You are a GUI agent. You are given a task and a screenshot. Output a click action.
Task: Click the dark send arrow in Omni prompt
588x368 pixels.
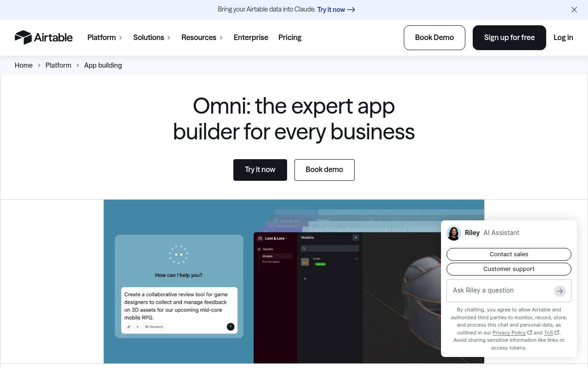point(231,327)
